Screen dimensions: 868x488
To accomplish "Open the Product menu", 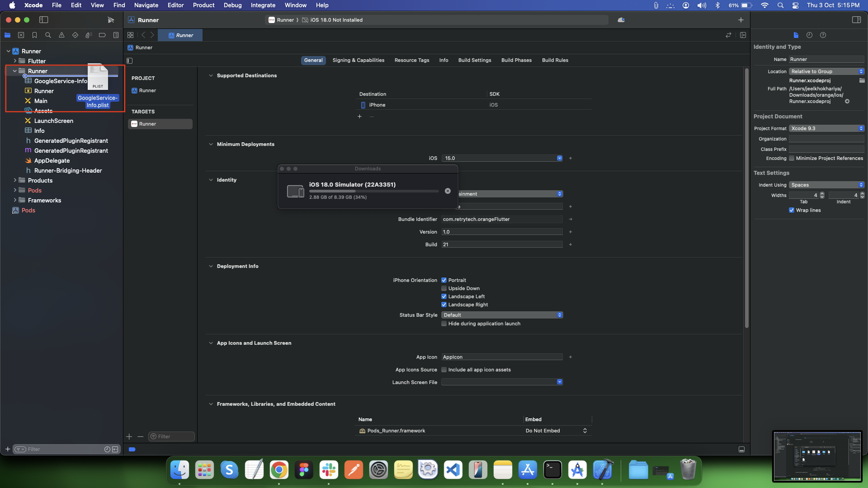I will [203, 5].
